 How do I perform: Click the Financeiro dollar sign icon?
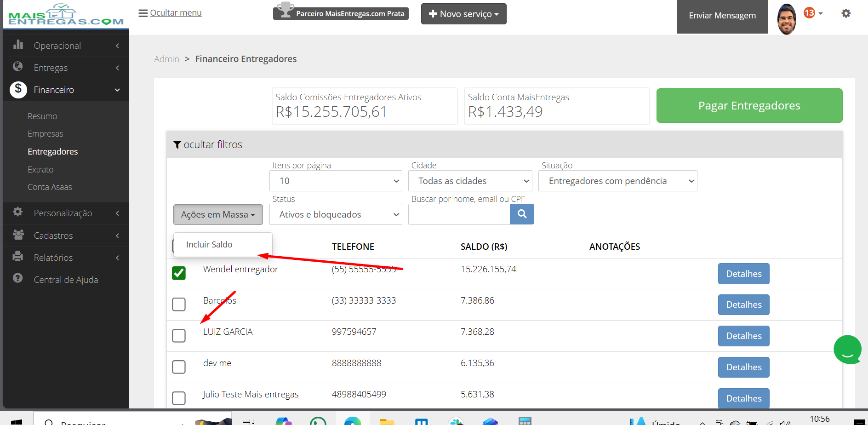coord(18,89)
